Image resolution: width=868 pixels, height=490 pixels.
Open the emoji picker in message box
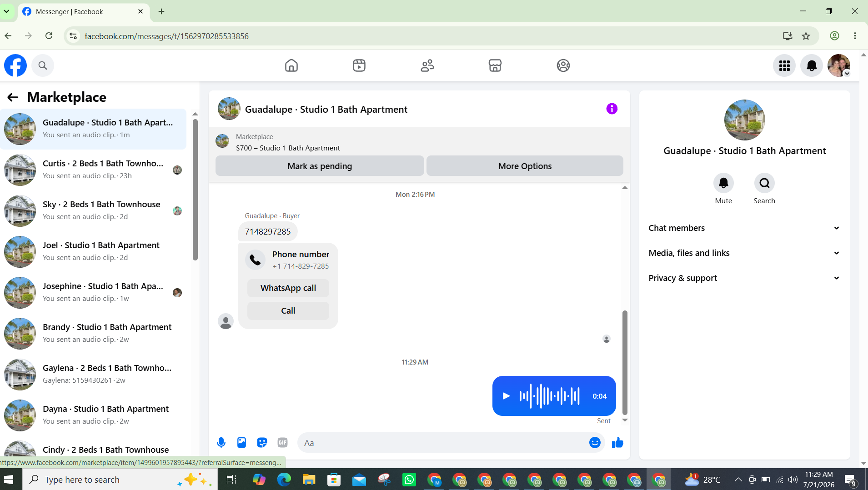(595, 443)
